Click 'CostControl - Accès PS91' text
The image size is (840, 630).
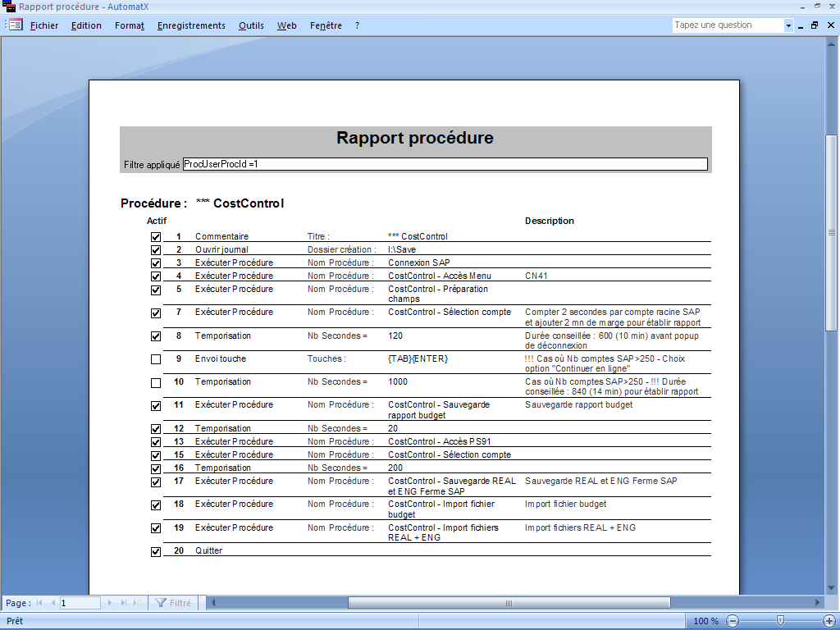point(440,441)
